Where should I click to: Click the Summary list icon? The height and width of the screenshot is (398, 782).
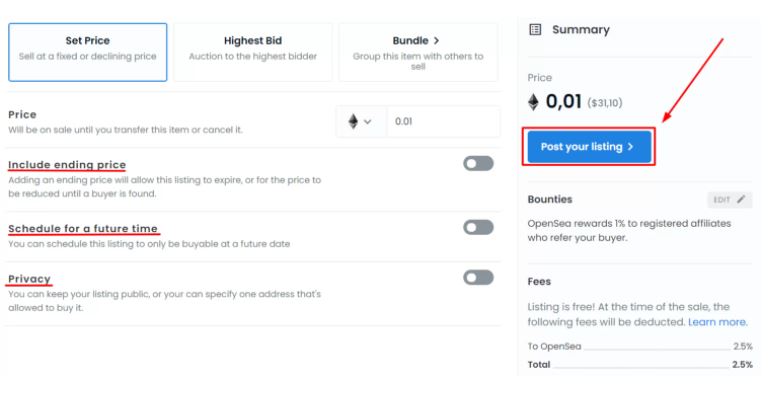pos(535,30)
